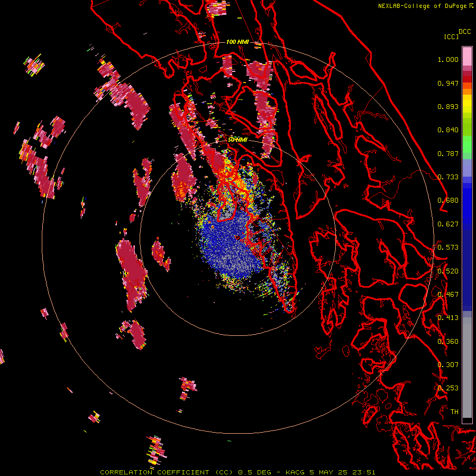Select the 1.000 value on the legend
The height and width of the screenshot is (476, 476).
pos(448,59)
